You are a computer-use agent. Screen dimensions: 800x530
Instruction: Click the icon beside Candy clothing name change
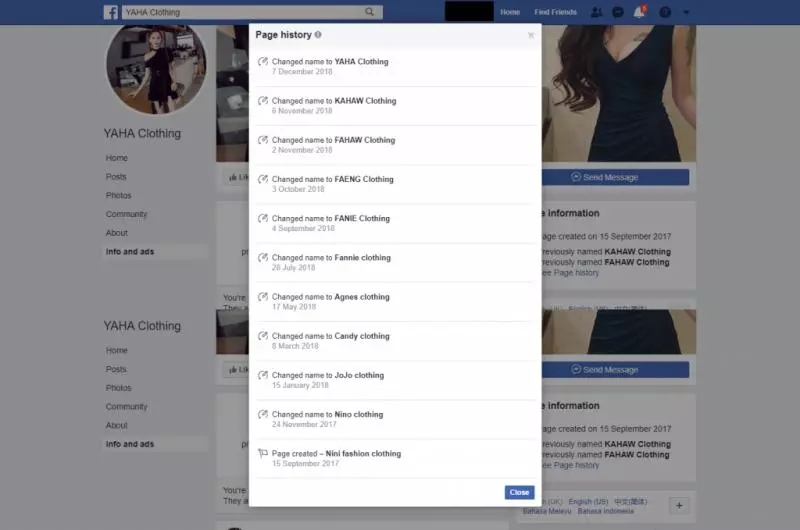(x=263, y=336)
